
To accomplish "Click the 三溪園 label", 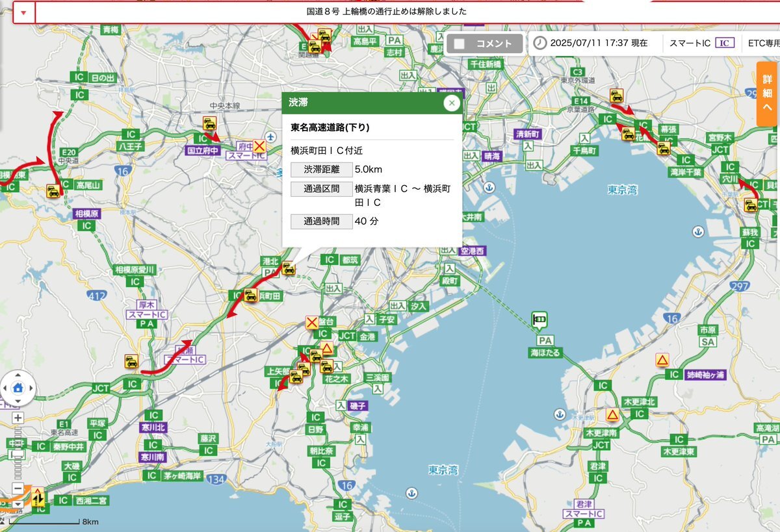I will point(376,377).
